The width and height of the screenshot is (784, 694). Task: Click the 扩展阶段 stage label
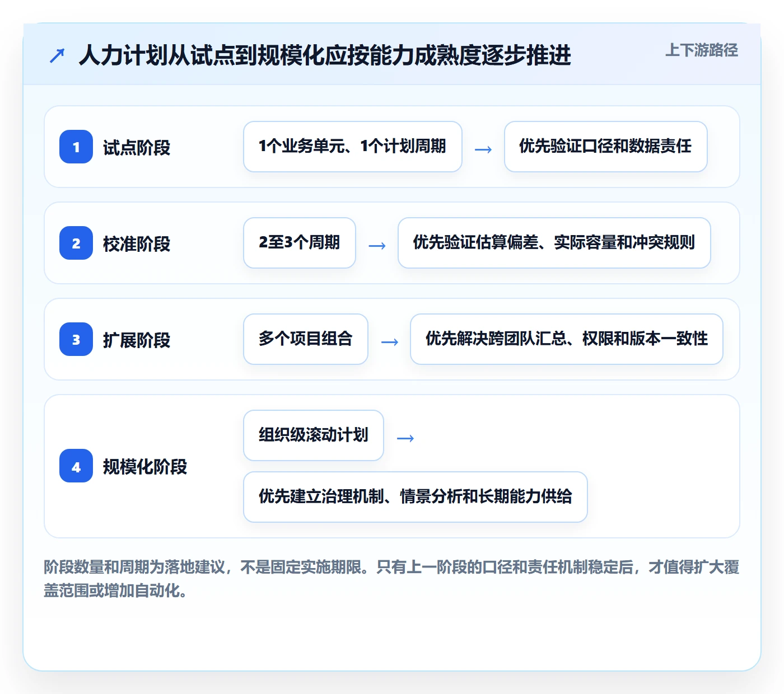[x=137, y=340]
